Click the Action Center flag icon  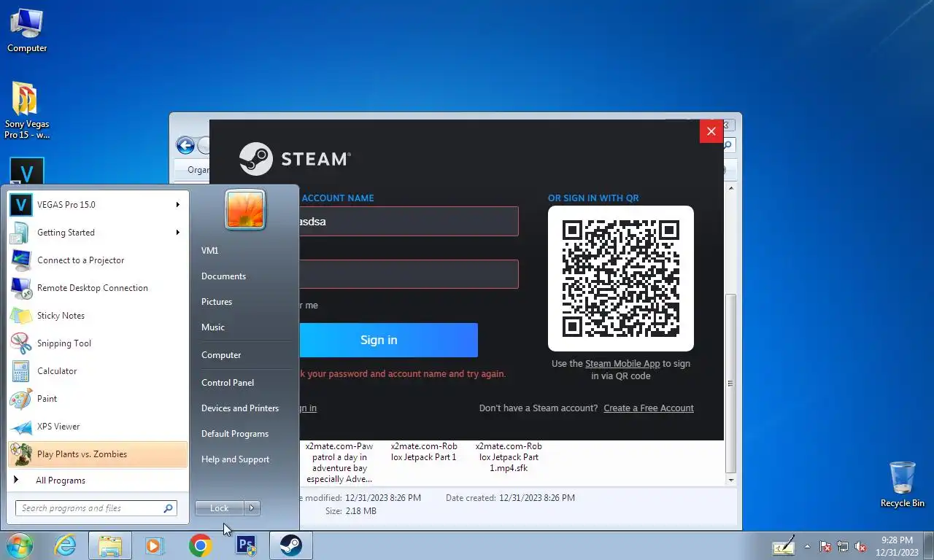click(825, 546)
